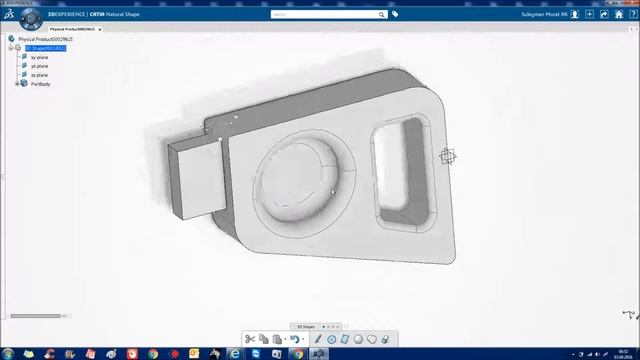Open the Paste options dropdown arrow
Viewport: 640px width, 360px height.
[x=285, y=340]
